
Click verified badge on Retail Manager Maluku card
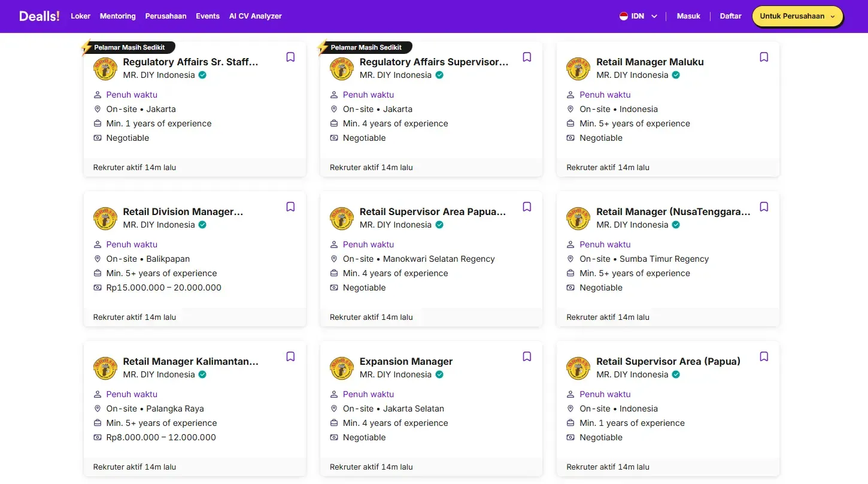click(x=676, y=75)
